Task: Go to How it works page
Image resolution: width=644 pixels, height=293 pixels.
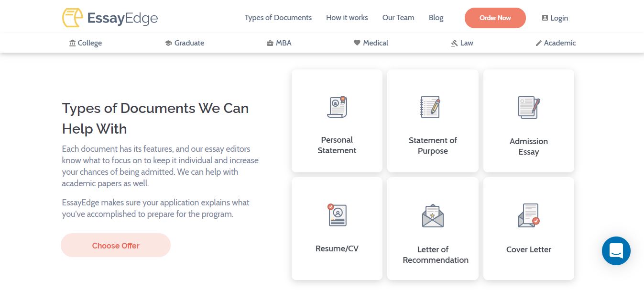Action: pyautogui.click(x=347, y=18)
